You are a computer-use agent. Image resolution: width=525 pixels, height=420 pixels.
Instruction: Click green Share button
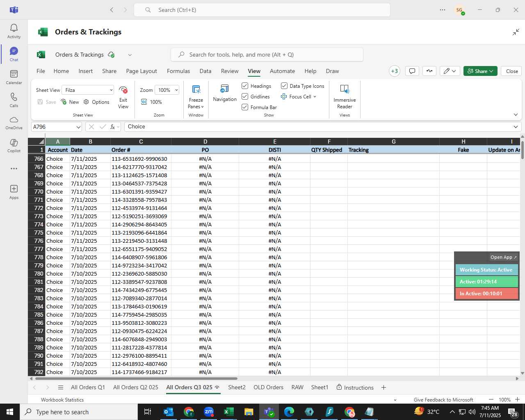480,71
